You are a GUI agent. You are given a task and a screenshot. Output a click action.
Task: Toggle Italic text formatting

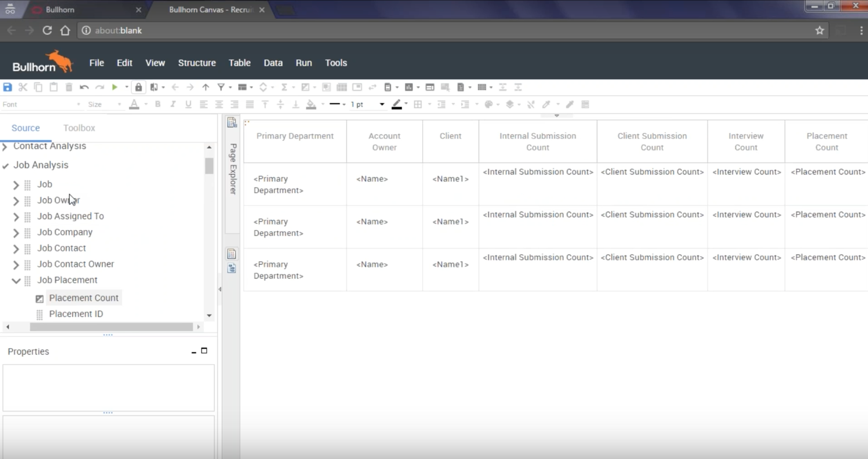[173, 104]
